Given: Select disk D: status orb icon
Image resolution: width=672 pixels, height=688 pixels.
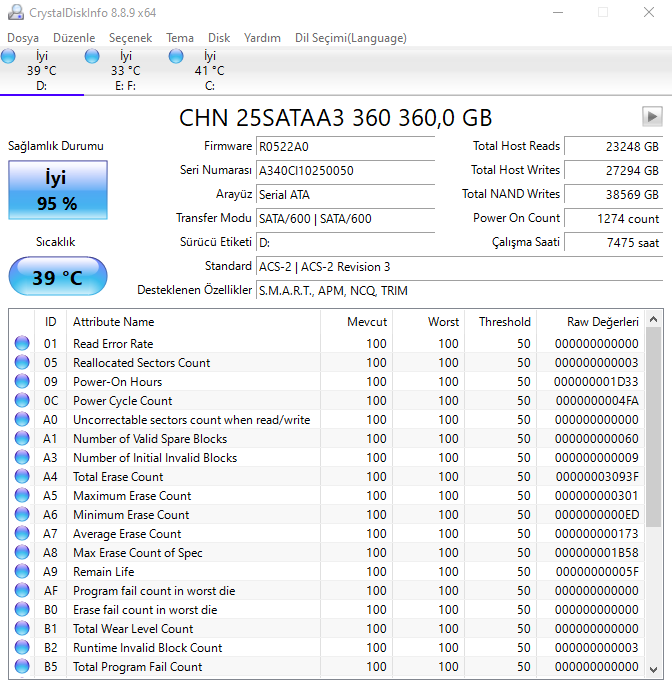Looking at the screenshot, I should click(x=9, y=56).
